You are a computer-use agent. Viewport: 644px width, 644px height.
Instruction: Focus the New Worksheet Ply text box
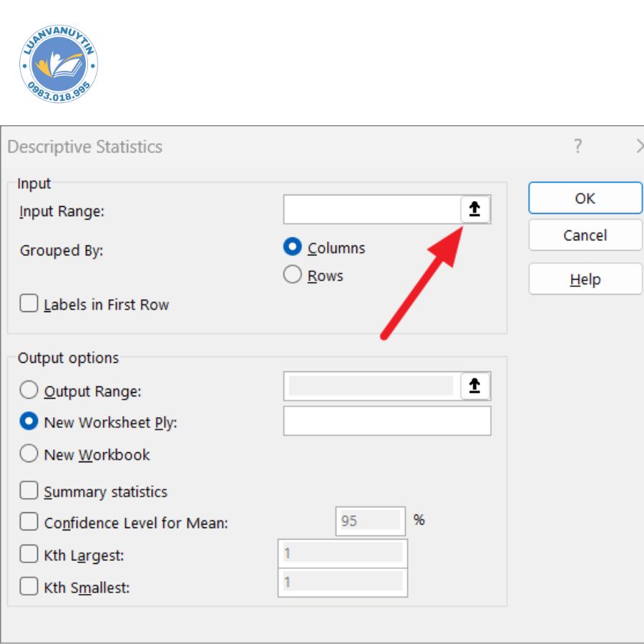click(x=387, y=421)
